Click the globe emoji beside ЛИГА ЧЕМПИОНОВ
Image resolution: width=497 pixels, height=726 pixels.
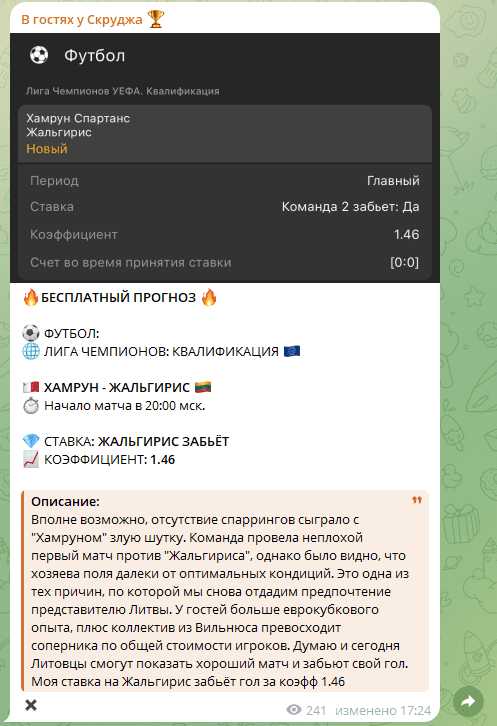(31, 351)
